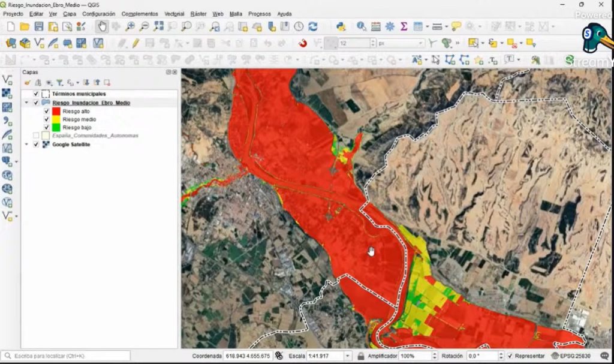
Task: Click the yellow Riesgo medio swatch
Action: 56,119
